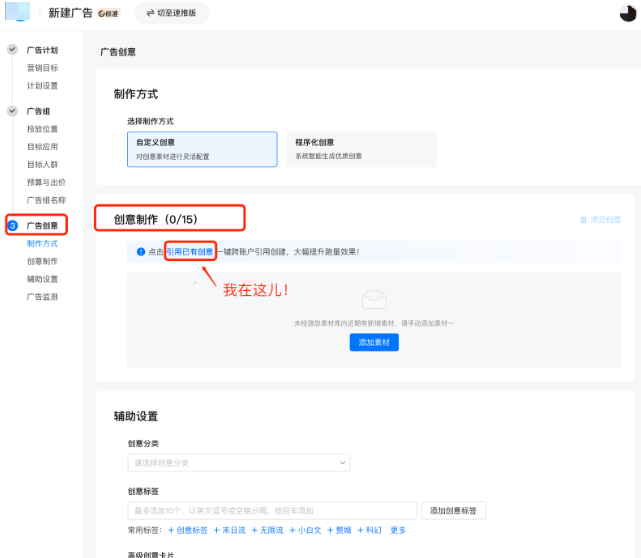Click the empty inbox placeholder icon
This screenshot has width=641, height=558.
[x=374, y=300]
